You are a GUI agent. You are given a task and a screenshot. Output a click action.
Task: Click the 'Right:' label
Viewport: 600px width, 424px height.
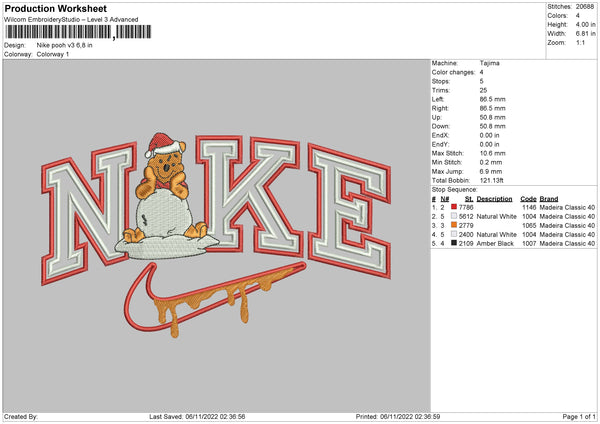point(440,108)
